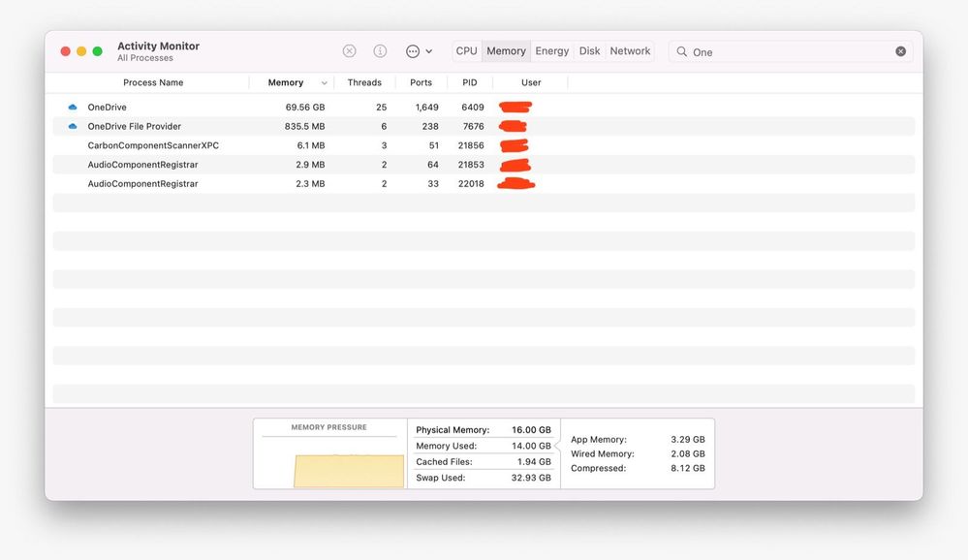Click PID 7676 cell
The width and height of the screenshot is (968, 560).
pos(474,126)
